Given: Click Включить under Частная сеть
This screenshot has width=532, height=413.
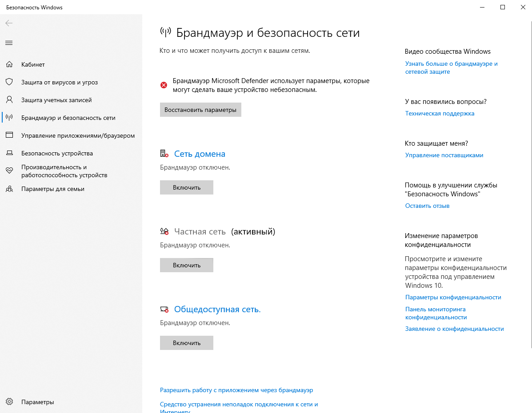Looking at the screenshot, I should [187, 265].
